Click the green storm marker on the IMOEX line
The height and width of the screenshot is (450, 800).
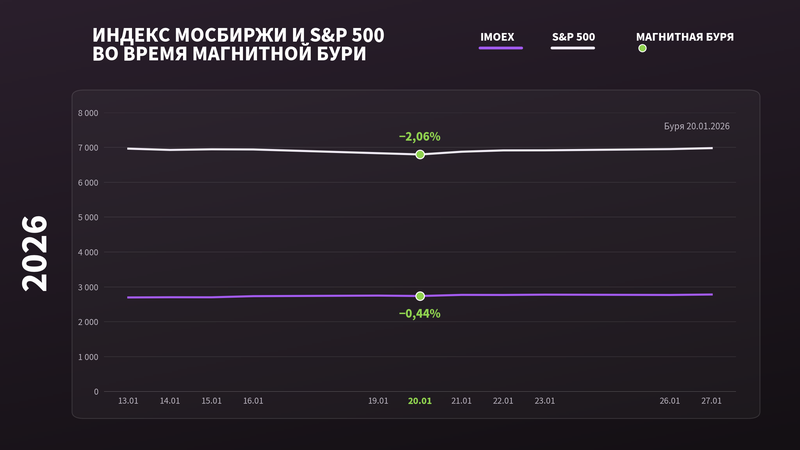point(420,296)
